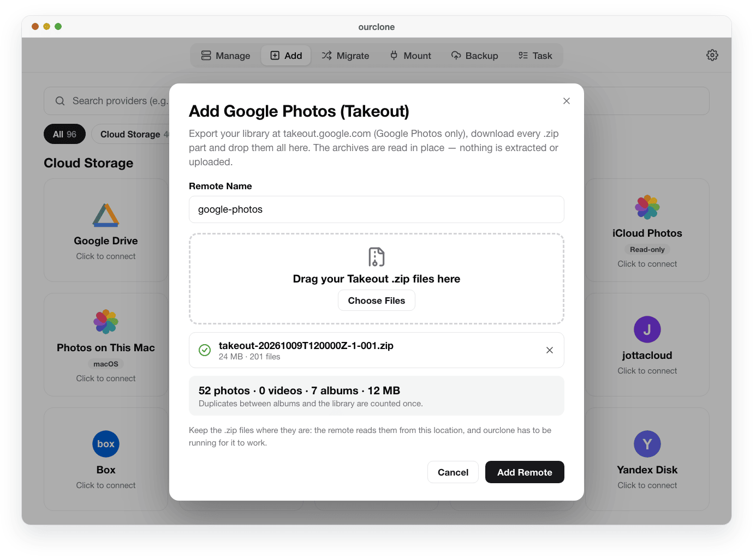Viewport: 756px width, 559px height.
Task: Confirm with the Add Remote button
Action: click(x=525, y=472)
